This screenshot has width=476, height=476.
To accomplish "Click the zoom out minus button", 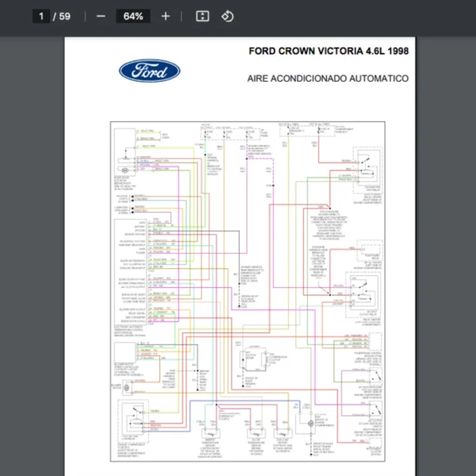I will point(101,16).
